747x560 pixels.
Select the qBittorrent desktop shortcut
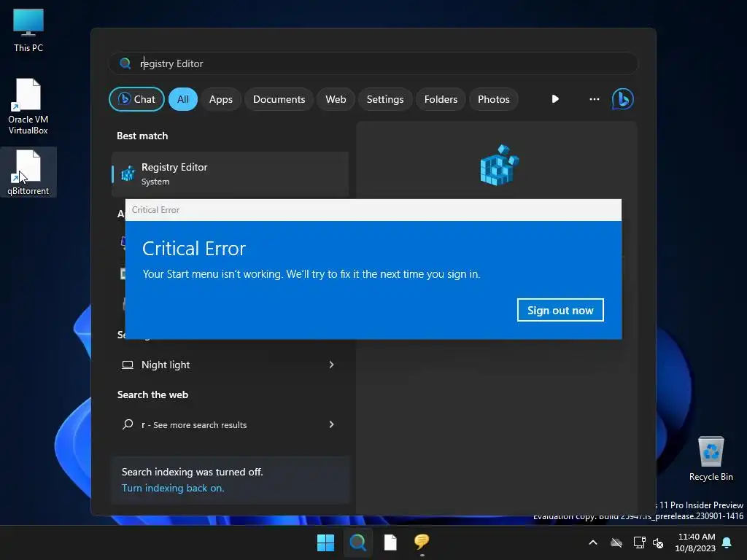(x=28, y=172)
